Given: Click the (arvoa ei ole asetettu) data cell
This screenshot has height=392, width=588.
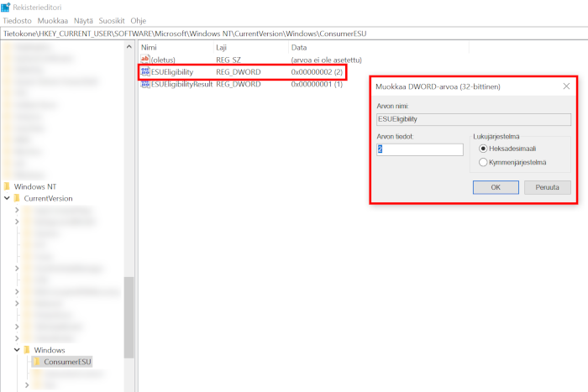Looking at the screenshot, I should 326,60.
